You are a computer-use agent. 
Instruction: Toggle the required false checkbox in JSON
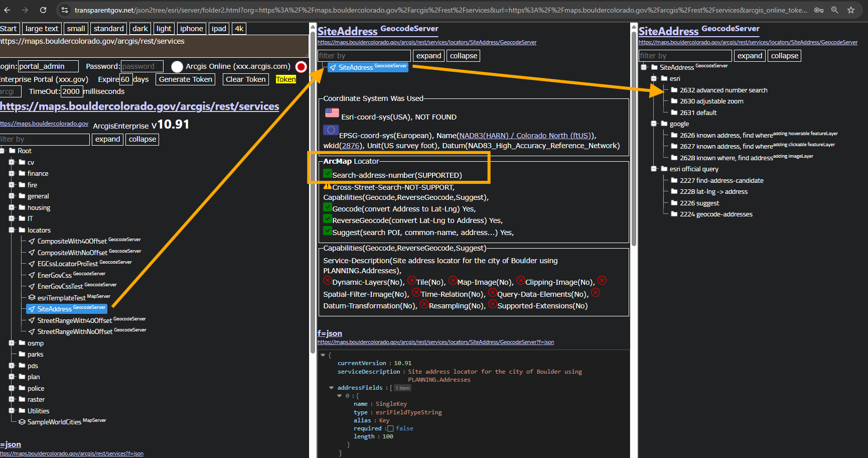tap(390, 428)
